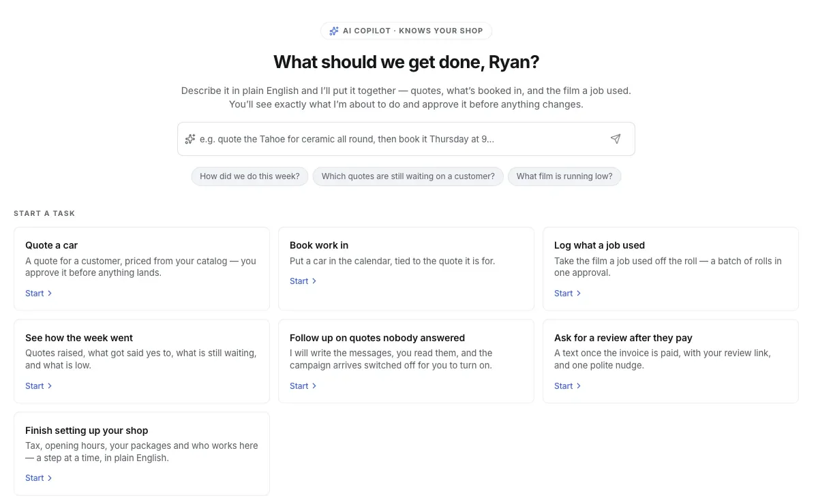818x504 pixels.
Task: Click description 'I will write the messages' text
Action: coord(391,359)
